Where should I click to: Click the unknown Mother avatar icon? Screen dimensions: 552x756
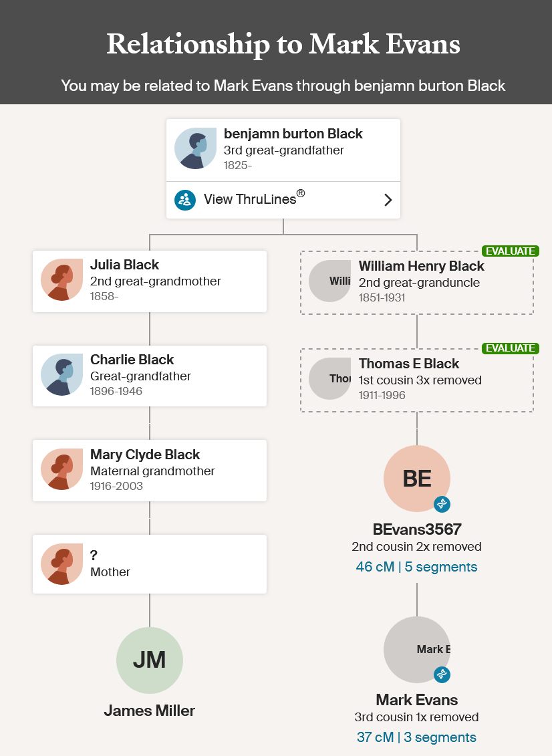61,564
